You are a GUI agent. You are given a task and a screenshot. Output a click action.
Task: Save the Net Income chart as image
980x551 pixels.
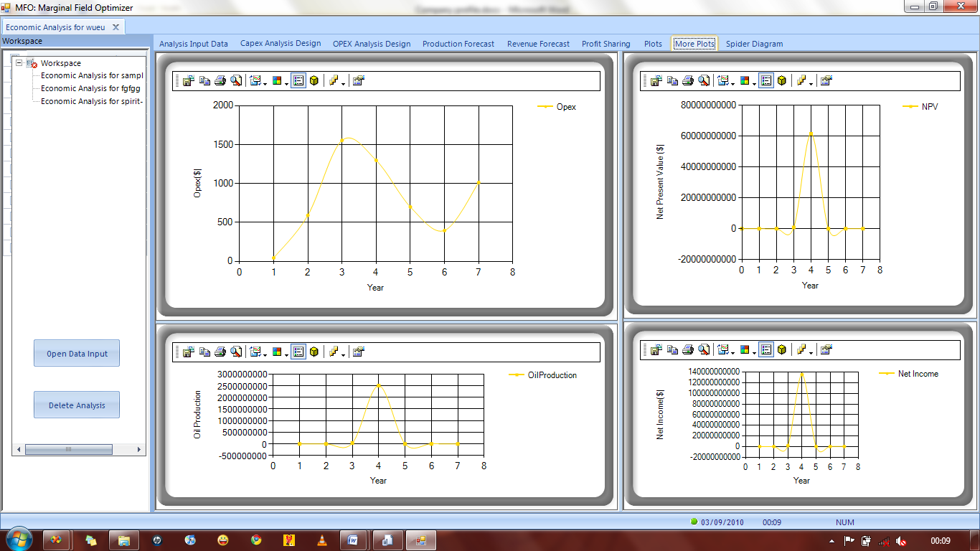pyautogui.click(x=656, y=349)
